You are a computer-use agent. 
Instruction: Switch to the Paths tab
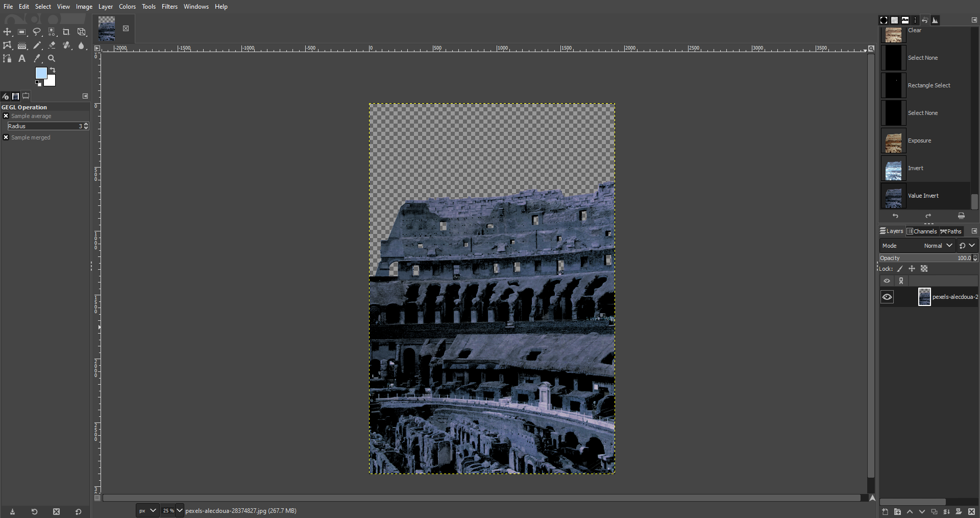pyautogui.click(x=951, y=231)
